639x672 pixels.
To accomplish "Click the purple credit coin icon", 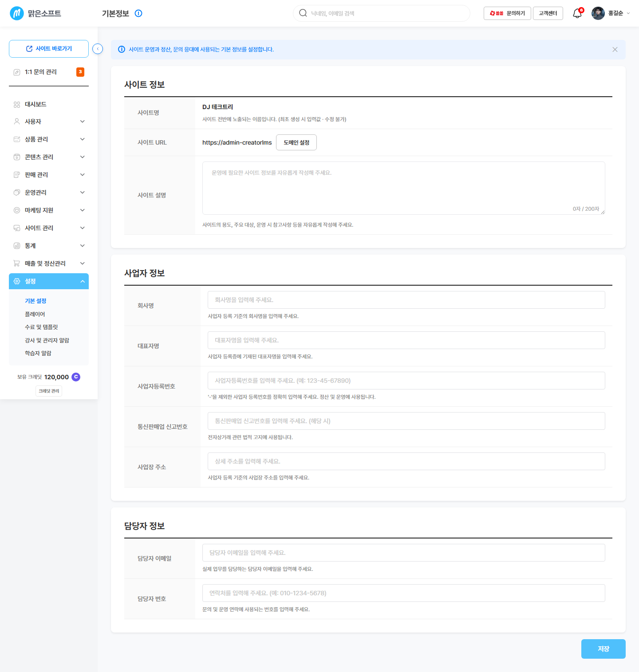I will (76, 377).
